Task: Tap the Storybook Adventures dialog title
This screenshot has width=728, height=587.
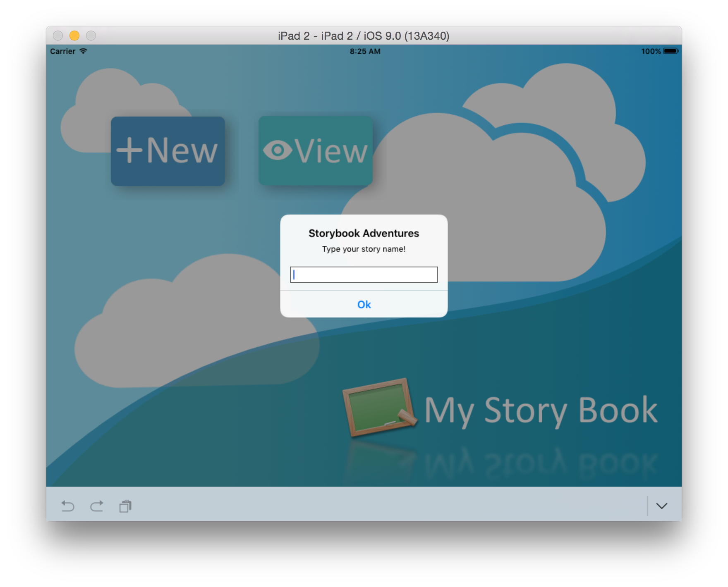Action: [364, 233]
